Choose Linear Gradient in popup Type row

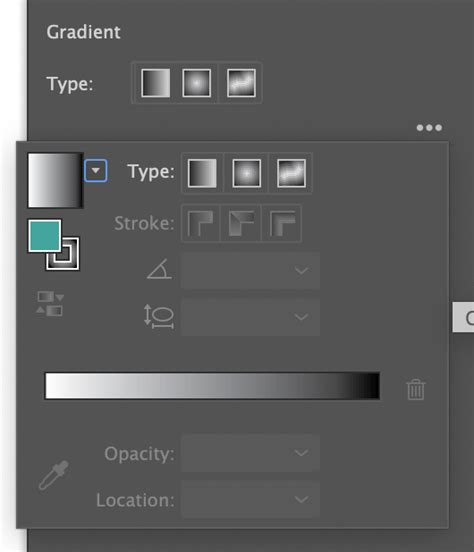(x=202, y=173)
